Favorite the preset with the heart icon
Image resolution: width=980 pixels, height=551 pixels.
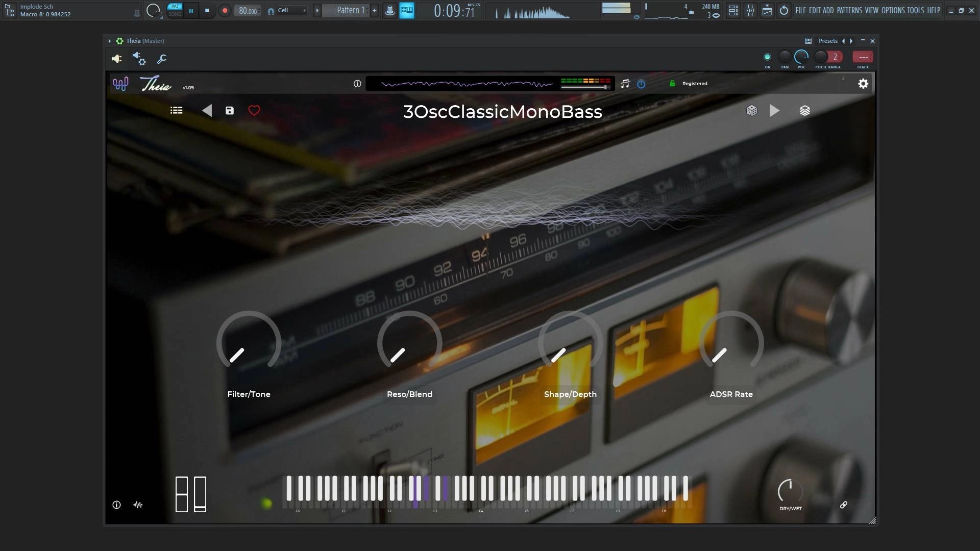pos(254,110)
